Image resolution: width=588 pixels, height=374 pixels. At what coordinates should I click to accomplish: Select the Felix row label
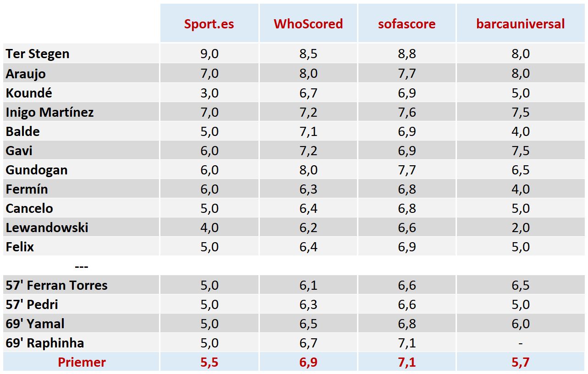click(20, 247)
